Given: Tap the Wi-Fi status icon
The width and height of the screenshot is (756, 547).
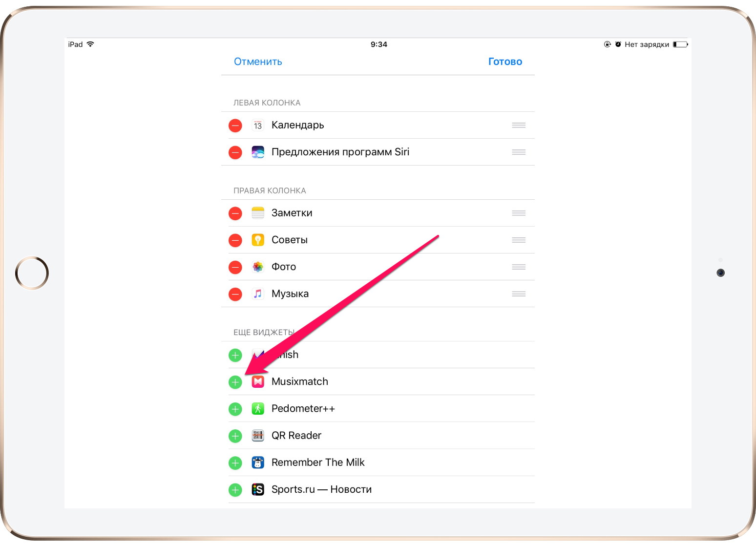Looking at the screenshot, I should tap(90, 44).
